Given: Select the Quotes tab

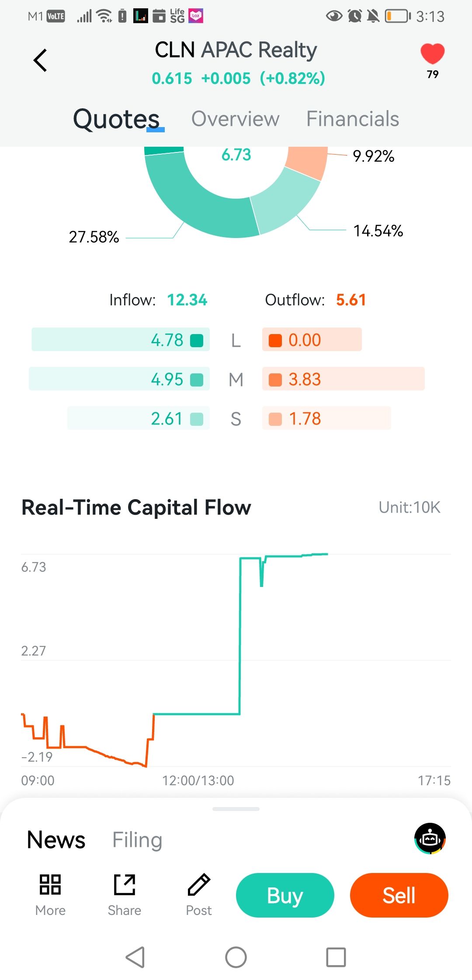Looking at the screenshot, I should pyautogui.click(x=116, y=119).
